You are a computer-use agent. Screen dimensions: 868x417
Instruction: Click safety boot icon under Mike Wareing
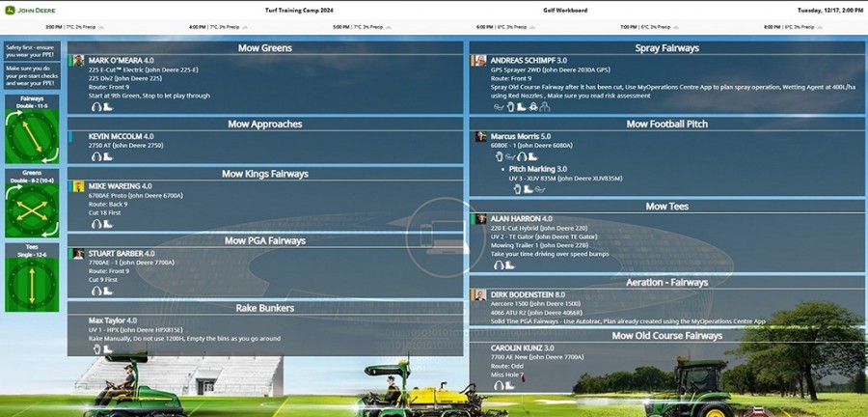click(x=107, y=224)
